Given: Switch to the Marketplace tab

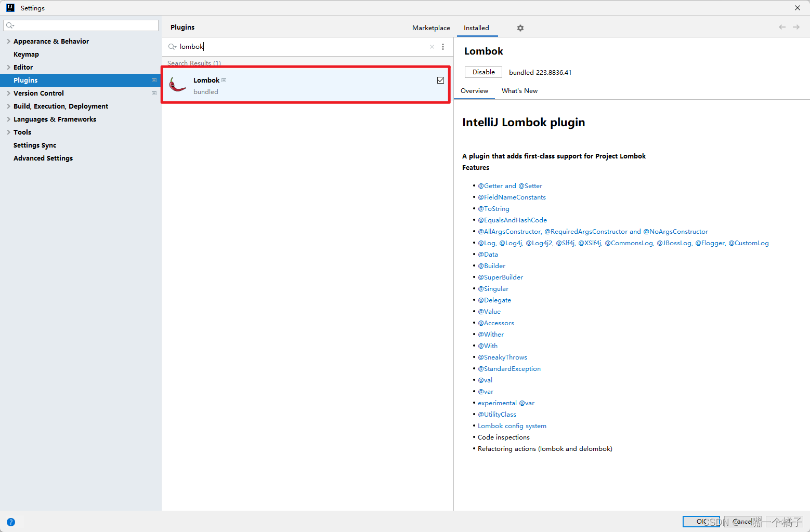Looking at the screenshot, I should coord(431,28).
